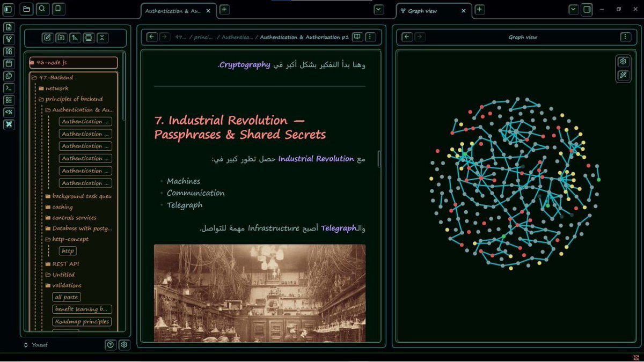
Task: Create a new note in file explorer
Action: point(47,38)
